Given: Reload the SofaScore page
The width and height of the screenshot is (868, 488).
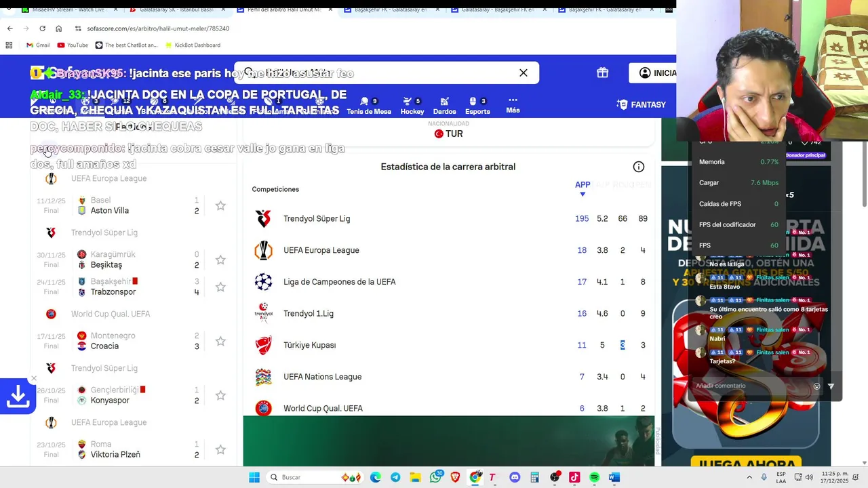Looking at the screenshot, I should coord(42,28).
